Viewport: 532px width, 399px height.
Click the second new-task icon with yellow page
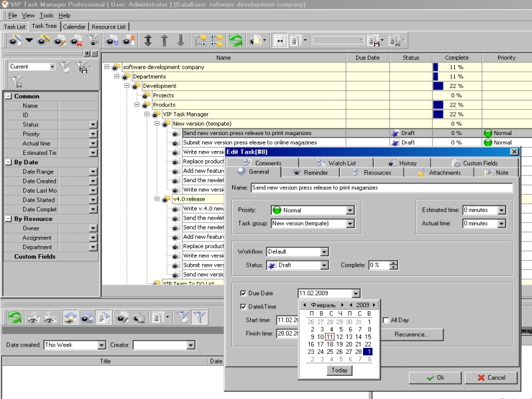43,41
